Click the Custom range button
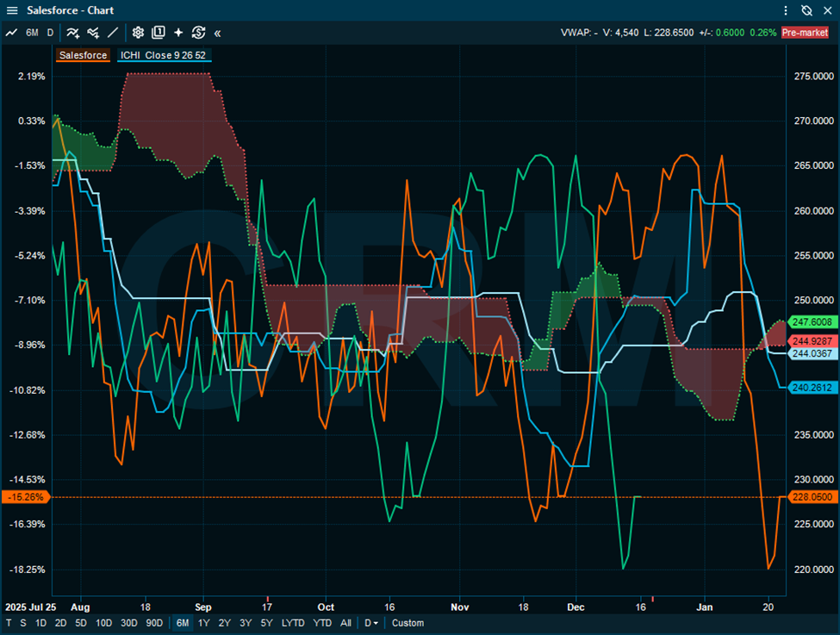Image resolution: width=840 pixels, height=635 pixels. 408,623
